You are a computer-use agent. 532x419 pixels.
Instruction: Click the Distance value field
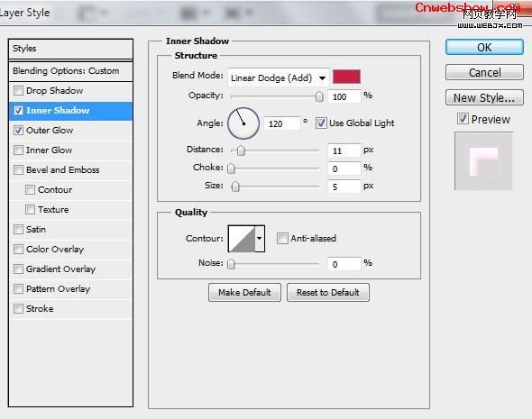point(344,150)
